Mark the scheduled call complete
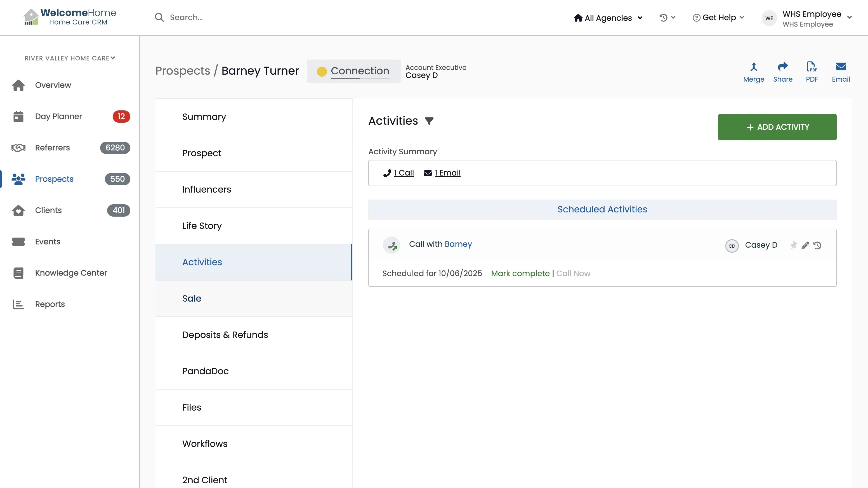868x488 pixels. tap(520, 273)
